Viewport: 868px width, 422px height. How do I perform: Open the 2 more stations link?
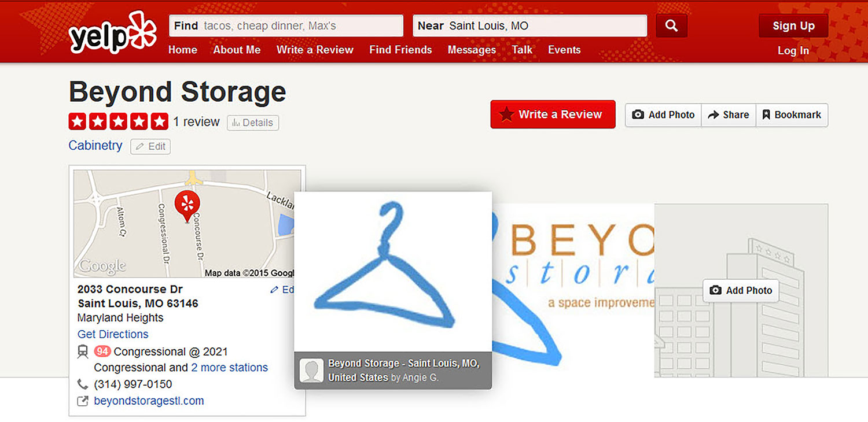coord(230,368)
